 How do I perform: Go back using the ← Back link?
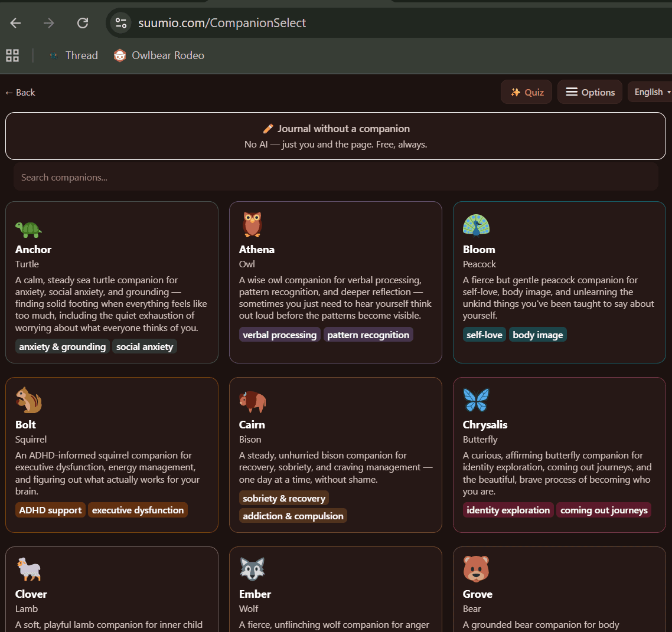(x=20, y=93)
